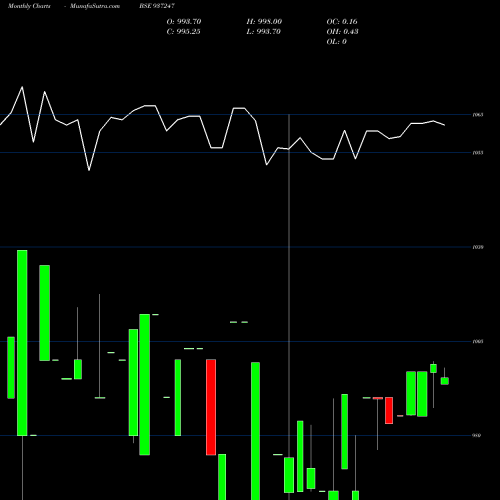
Task: Select the OC: 0.16 reading
Action: [x=342, y=22]
